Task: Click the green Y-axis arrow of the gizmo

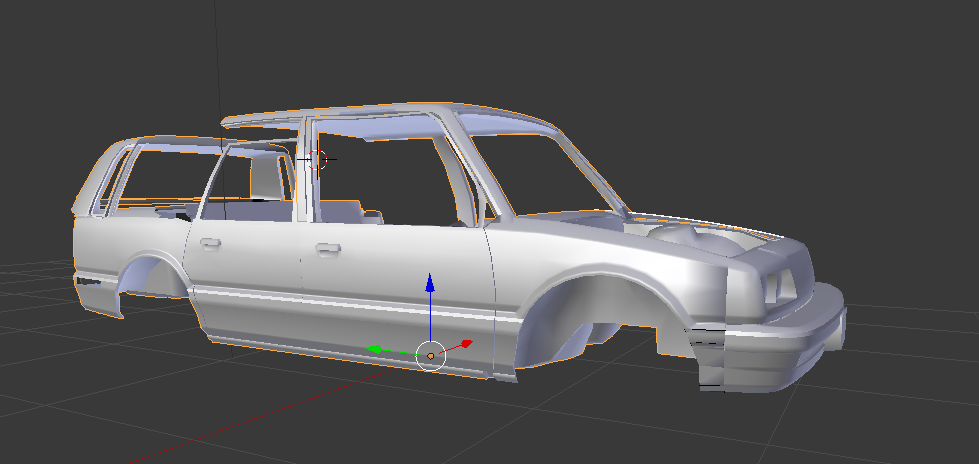Action: 373,349
